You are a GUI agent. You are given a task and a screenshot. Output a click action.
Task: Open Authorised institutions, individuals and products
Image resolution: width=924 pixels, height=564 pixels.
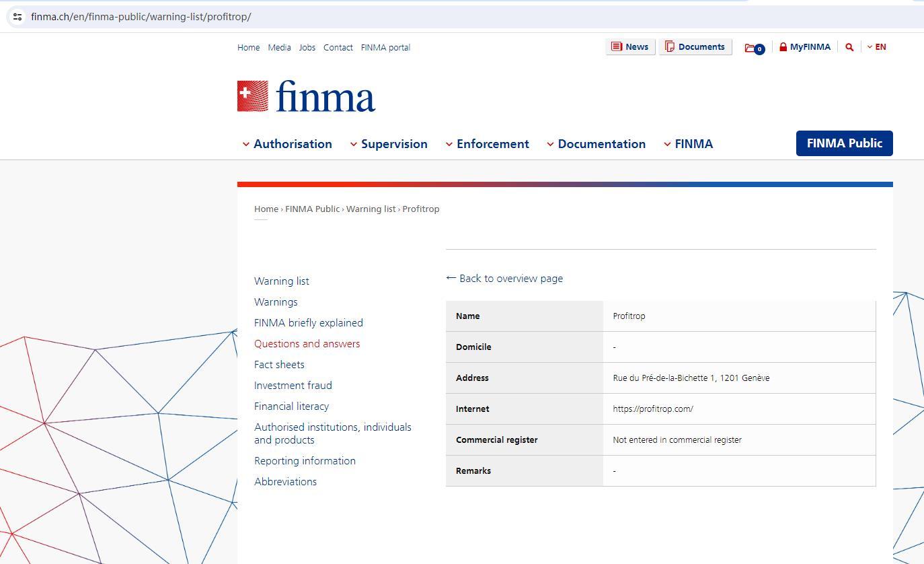click(x=332, y=433)
